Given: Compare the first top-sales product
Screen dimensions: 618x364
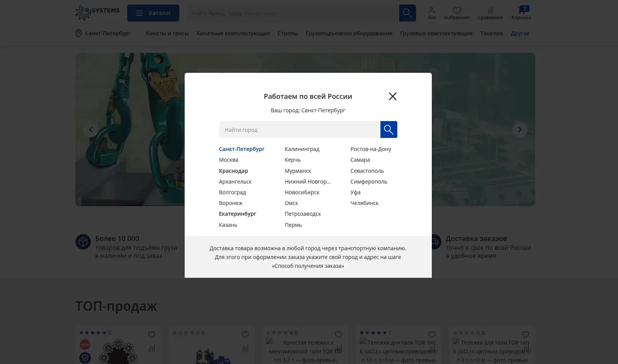Looking at the screenshot, I should pyautogui.click(x=152, y=349).
